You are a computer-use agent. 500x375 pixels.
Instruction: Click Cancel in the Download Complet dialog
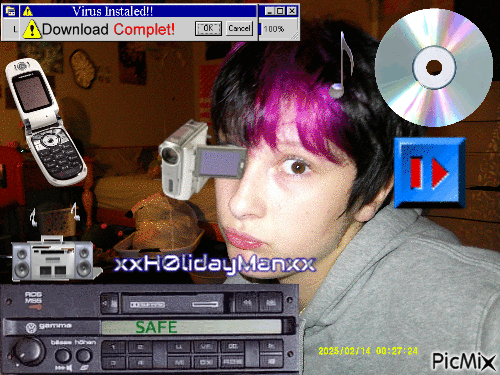click(239, 28)
